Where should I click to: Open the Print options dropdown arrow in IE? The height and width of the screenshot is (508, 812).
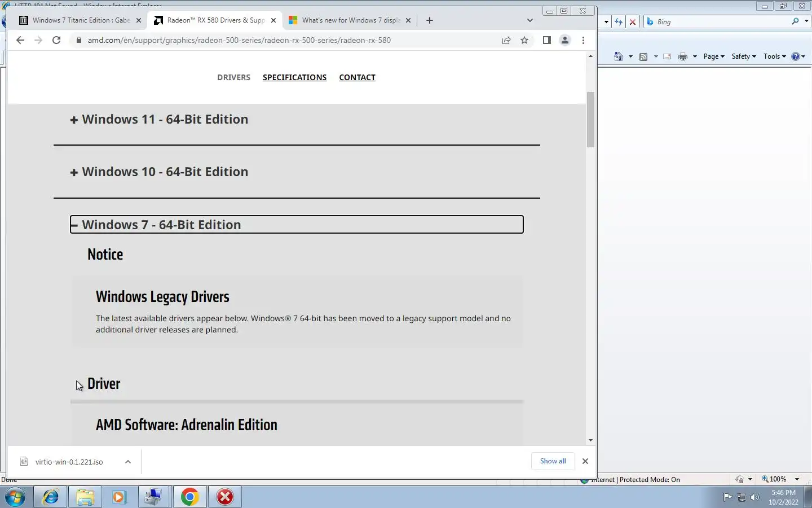[695, 56]
